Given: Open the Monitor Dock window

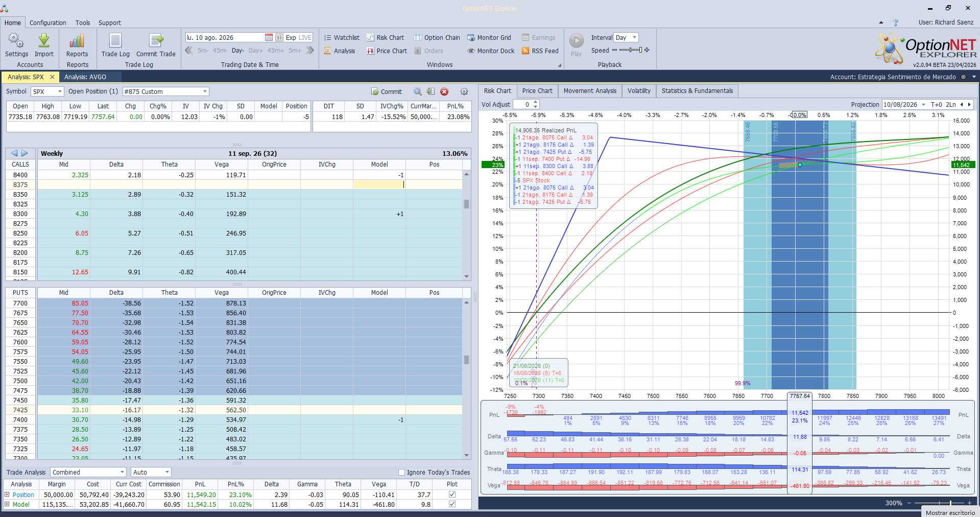Looking at the screenshot, I should tap(491, 51).
